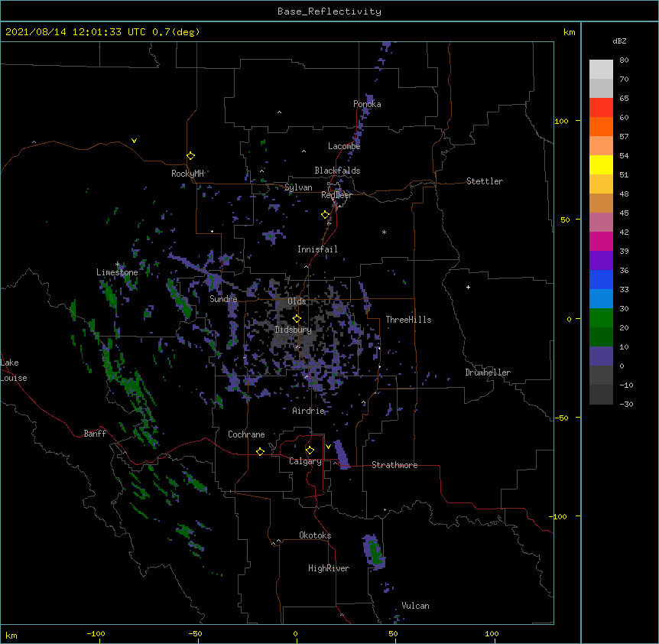Click the Calgary label

tap(305, 461)
